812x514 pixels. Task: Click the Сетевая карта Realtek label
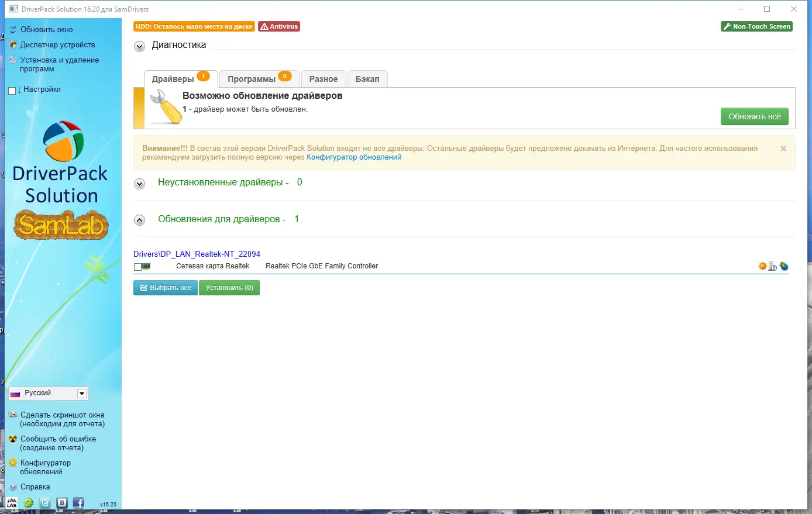[213, 266]
